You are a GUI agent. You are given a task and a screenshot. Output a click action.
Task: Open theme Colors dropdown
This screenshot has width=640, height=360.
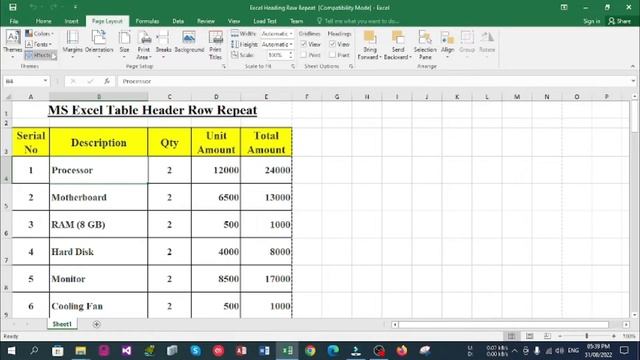point(40,33)
